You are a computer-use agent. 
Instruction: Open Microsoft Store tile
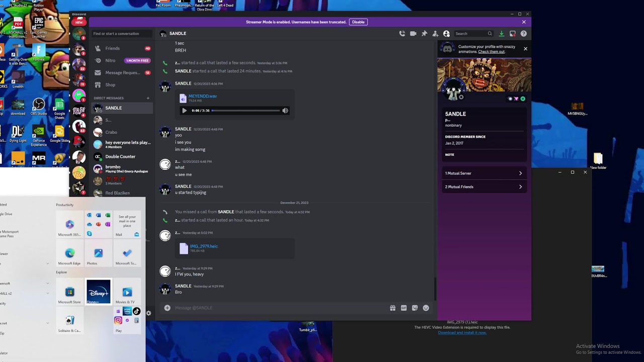click(x=69, y=292)
